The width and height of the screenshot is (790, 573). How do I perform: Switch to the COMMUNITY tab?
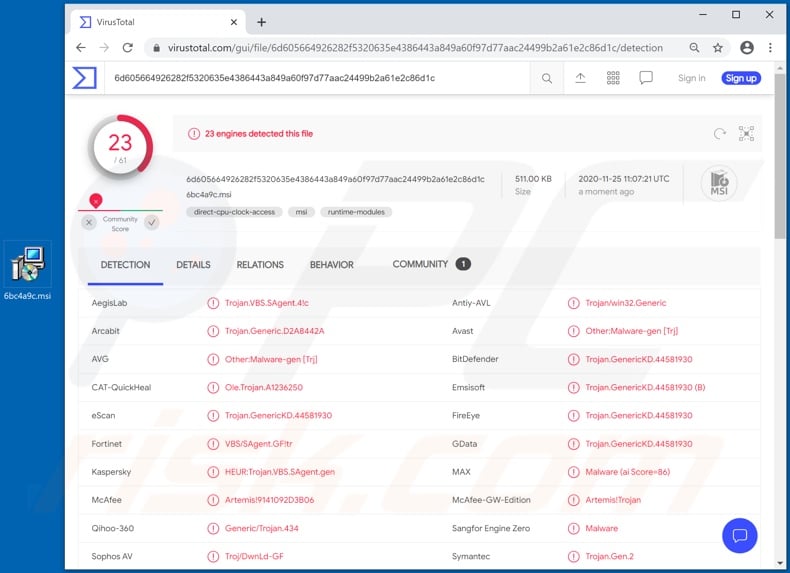[x=431, y=264]
